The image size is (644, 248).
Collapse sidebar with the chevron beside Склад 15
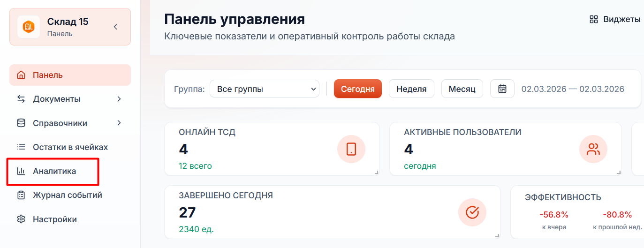tap(115, 27)
